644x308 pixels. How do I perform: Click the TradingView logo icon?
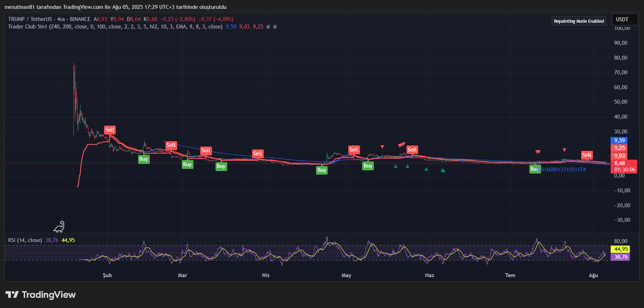12,295
